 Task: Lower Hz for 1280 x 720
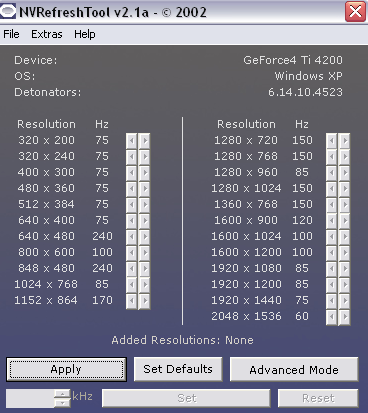coord(332,141)
